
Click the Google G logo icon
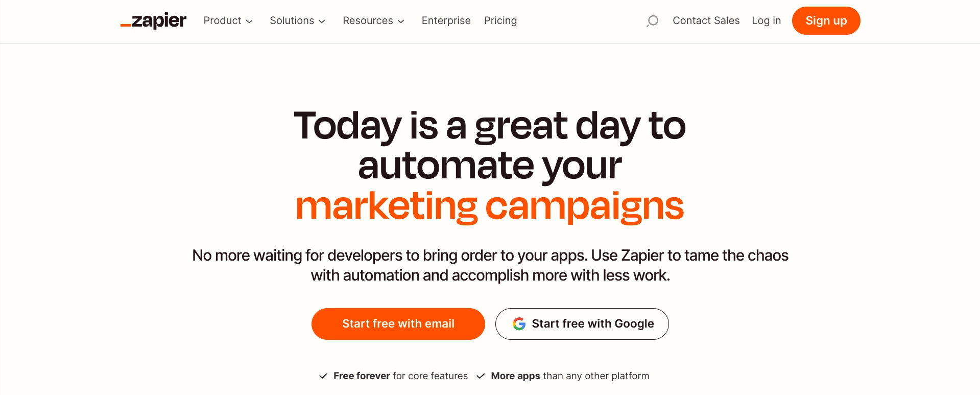pos(519,324)
